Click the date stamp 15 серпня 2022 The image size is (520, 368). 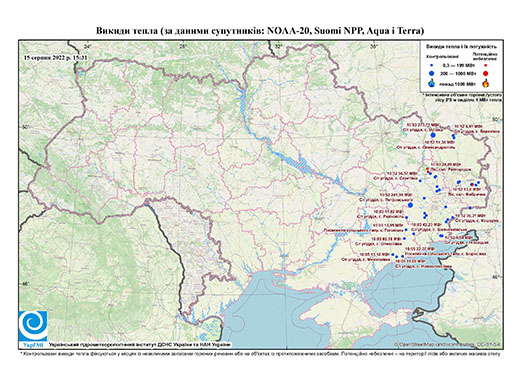[x=56, y=57]
